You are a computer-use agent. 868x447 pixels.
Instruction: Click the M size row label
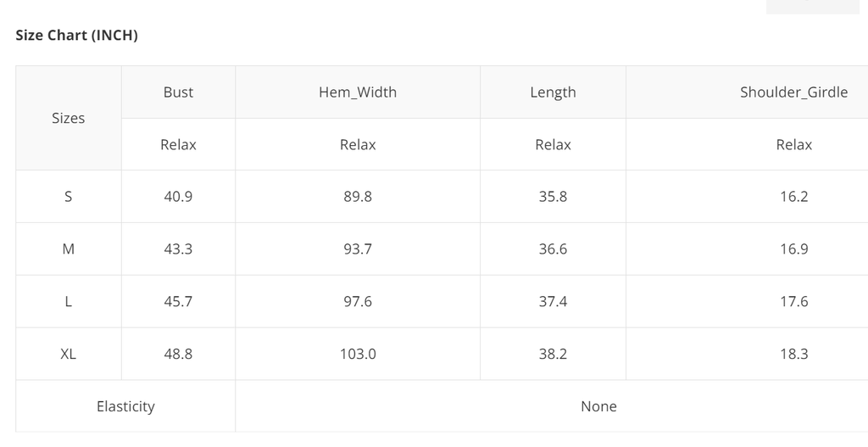click(69, 249)
